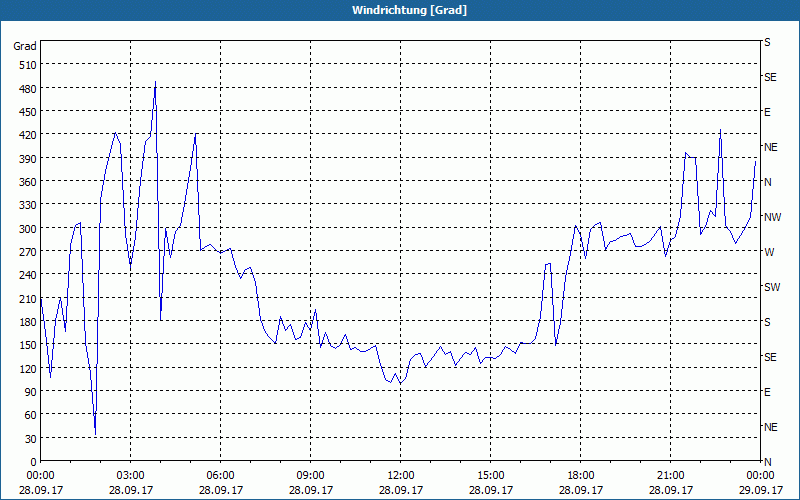Select the SW compass label on right axis

click(771, 287)
